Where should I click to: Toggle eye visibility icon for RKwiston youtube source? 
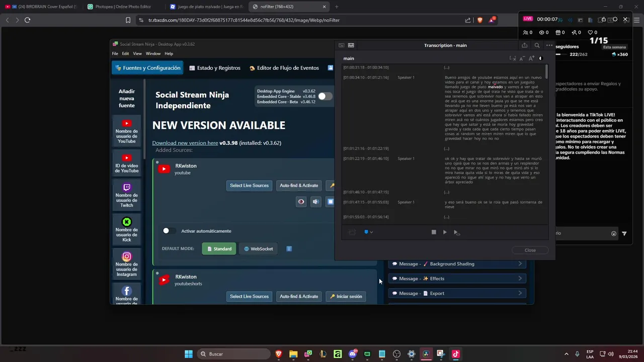coord(301,202)
